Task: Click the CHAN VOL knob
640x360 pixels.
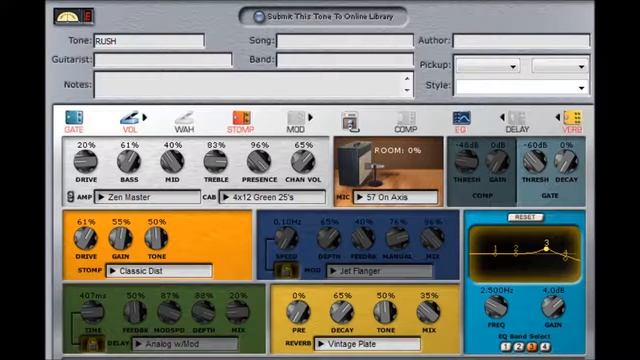Action: 303,162
